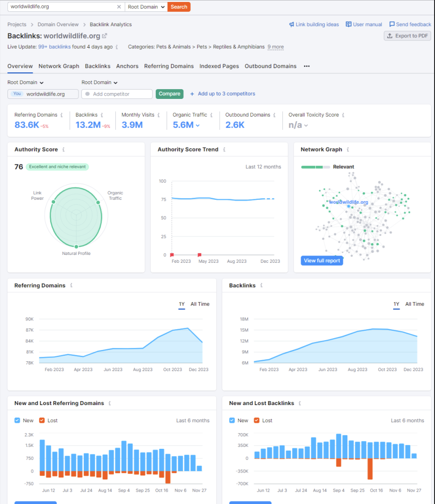The image size is (435, 504).
Task: Click the info icon next to Network Graph
Action: 347,150
